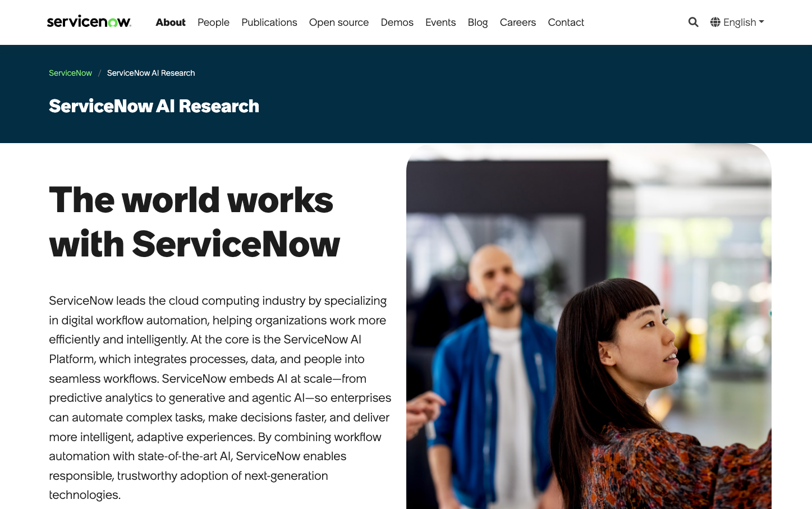Click the caret arrow after English
The height and width of the screenshot is (509, 812).
click(x=761, y=22)
